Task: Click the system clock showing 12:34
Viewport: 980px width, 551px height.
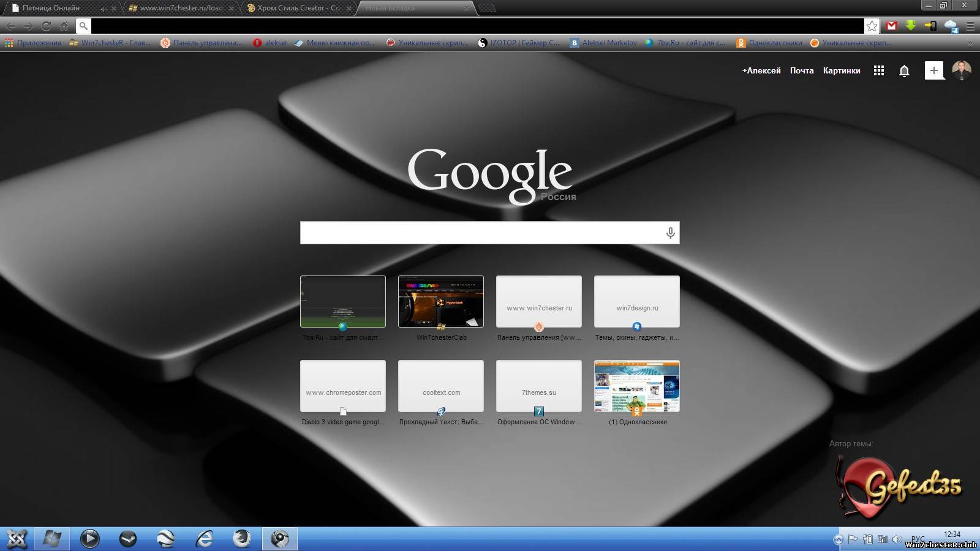Action: click(952, 534)
